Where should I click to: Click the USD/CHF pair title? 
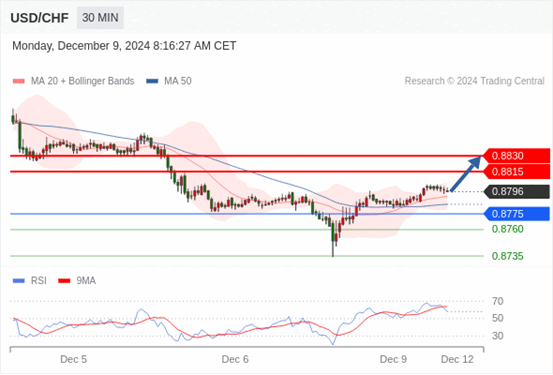click(40, 18)
